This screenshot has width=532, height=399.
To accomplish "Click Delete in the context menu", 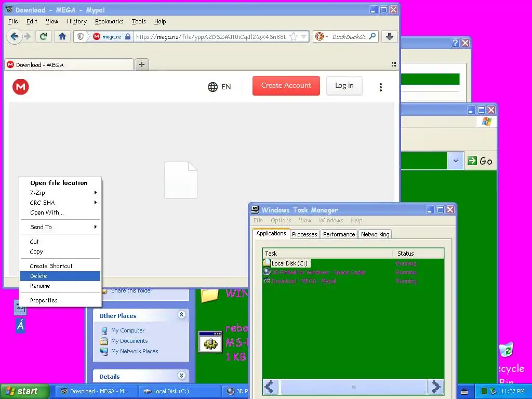I will (60, 276).
